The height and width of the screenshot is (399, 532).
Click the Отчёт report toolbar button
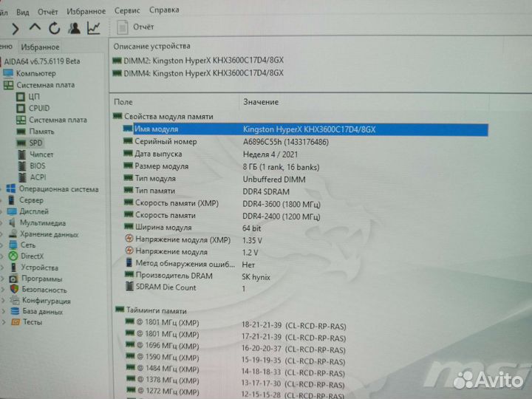135,27
